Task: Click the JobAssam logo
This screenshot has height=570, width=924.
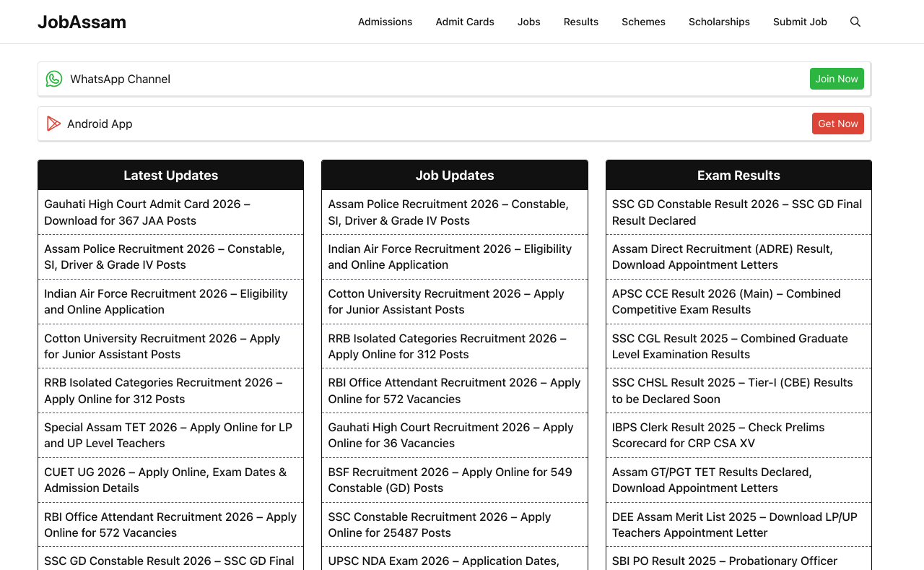Action: coord(82,22)
